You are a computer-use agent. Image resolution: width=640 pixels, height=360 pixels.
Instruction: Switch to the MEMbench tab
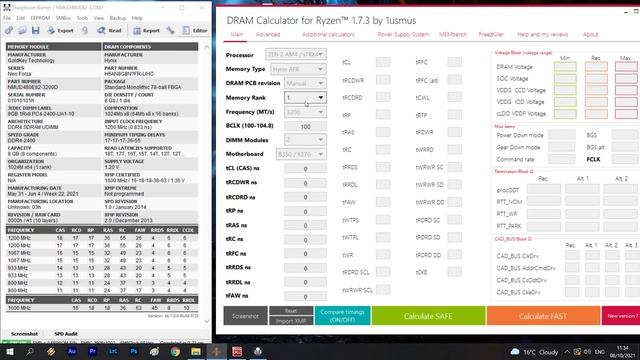point(453,35)
